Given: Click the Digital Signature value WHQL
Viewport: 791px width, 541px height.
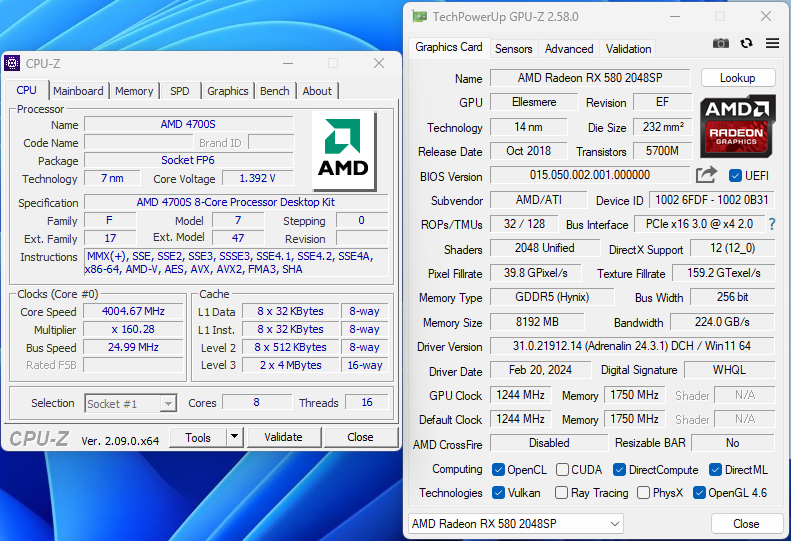Looking at the screenshot, I should [729, 370].
